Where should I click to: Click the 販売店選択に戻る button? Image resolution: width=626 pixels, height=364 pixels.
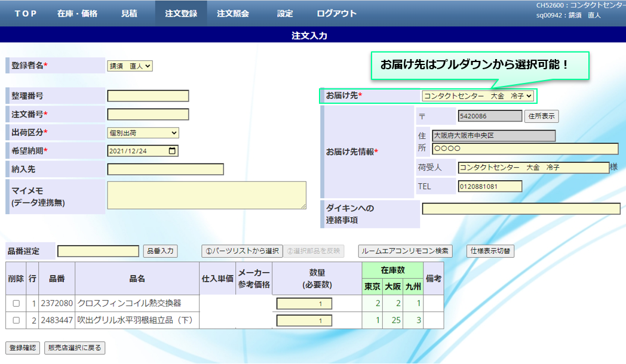click(x=75, y=348)
